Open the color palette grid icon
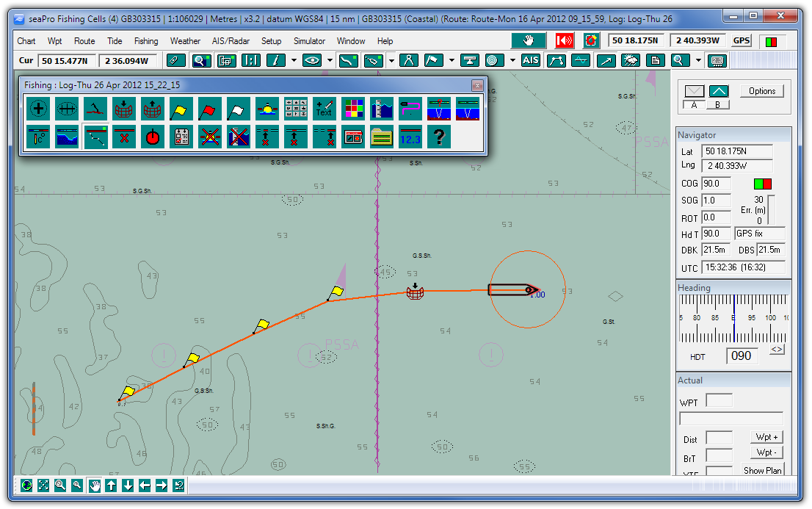Screen dimensions: 812x509 [353, 109]
